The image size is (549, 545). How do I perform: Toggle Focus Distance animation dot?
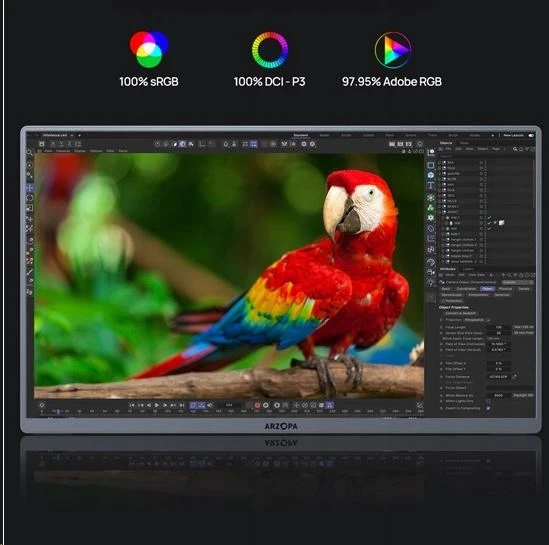[441, 377]
